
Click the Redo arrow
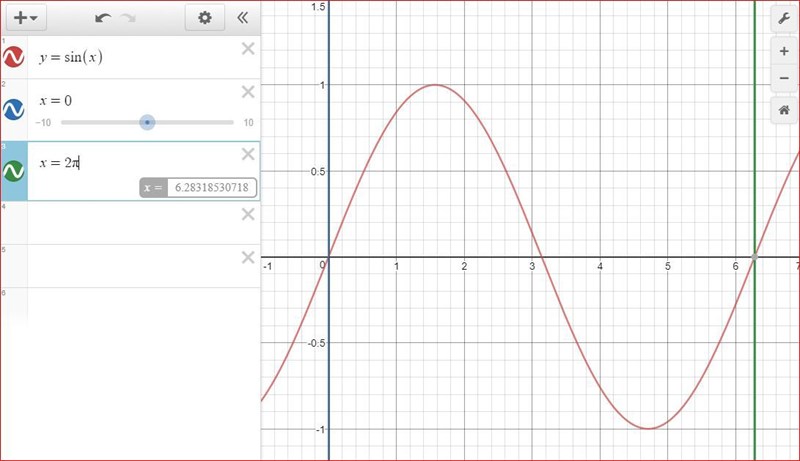(x=126, y=18)
